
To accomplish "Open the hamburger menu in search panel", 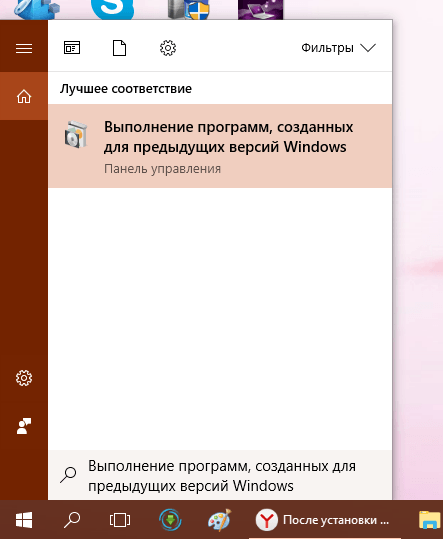I will pos(24,48).
